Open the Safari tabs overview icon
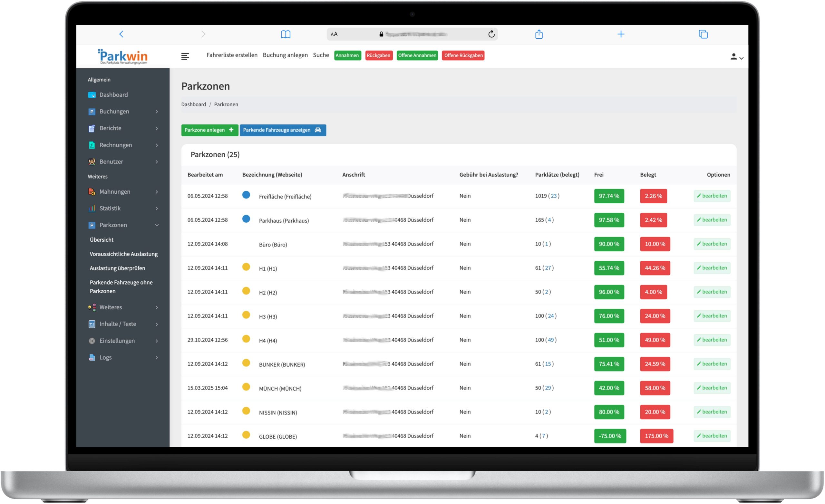Image resolution: width=825 pixels, height=504 pixels. [703, 34]
